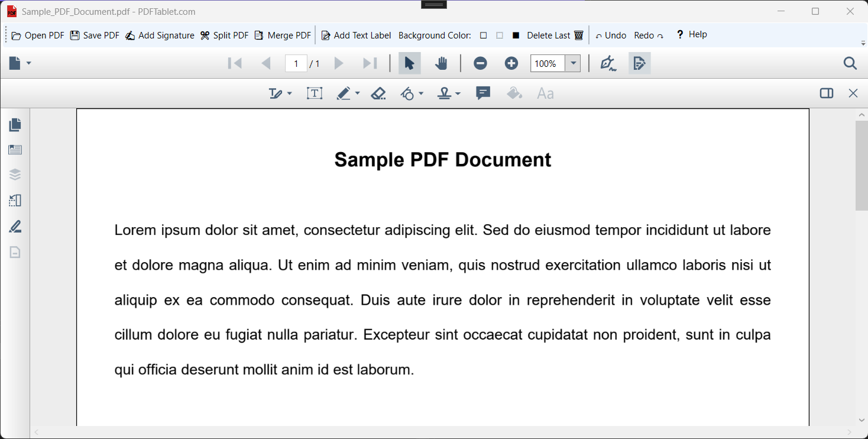Save the document with Save PDF
This screenshot has height=439, width=868.
tap(95, 35)
